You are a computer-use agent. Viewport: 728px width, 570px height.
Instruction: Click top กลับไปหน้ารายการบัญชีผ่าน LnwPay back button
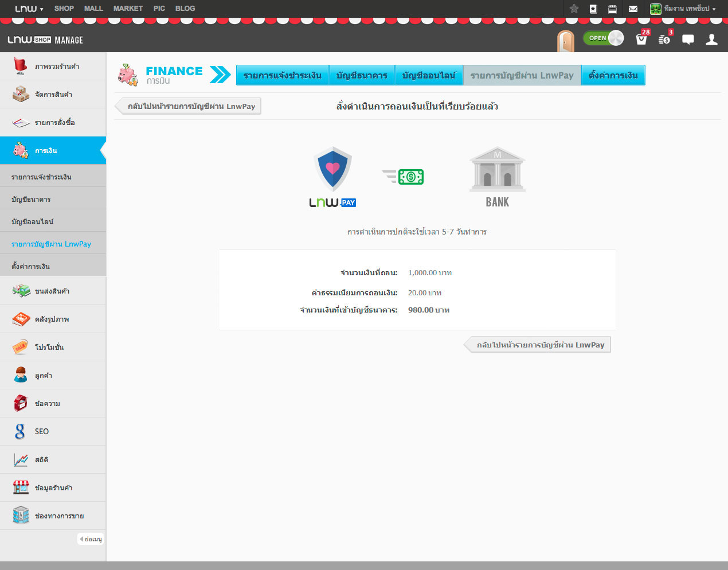[188, 106]
